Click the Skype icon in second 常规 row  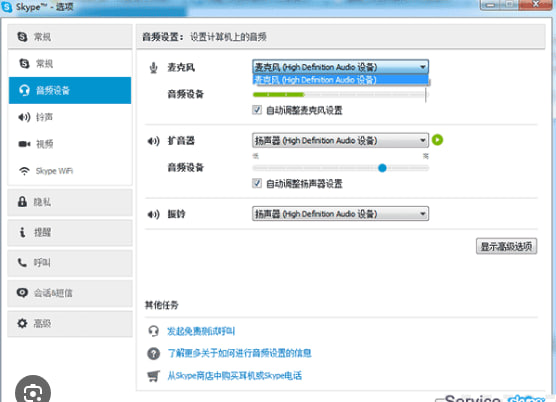coord(24,63)
